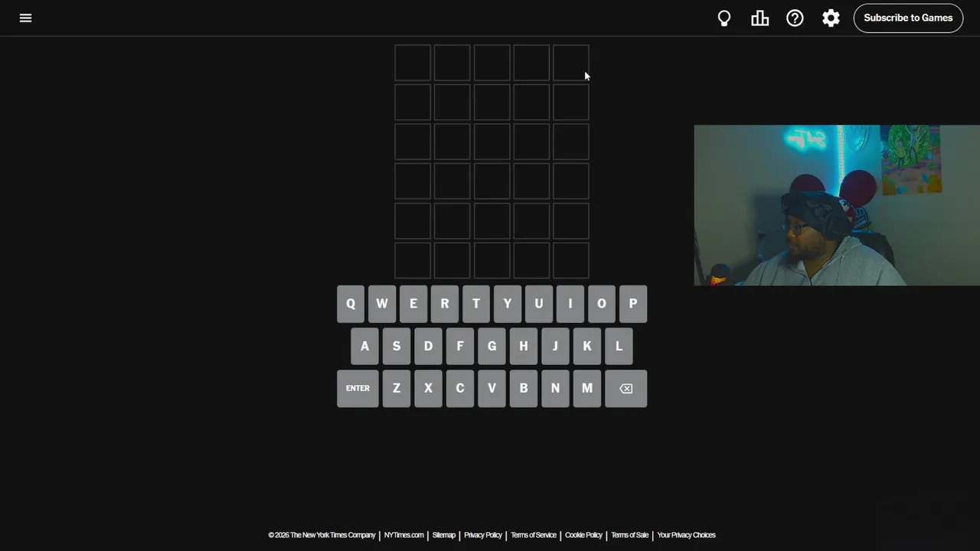Tap the R key
This screenshot has height=551, width=980.
(x=445, y=304)
